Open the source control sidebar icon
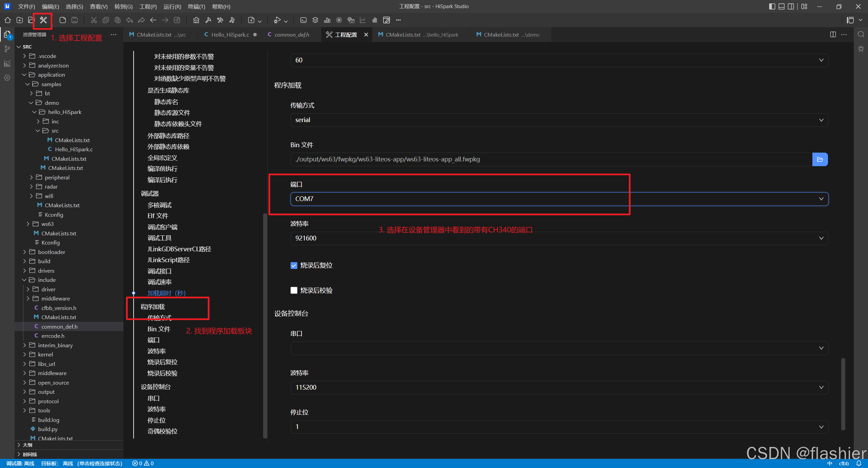This screenshot has width=868, height=468. click(7, 49)
